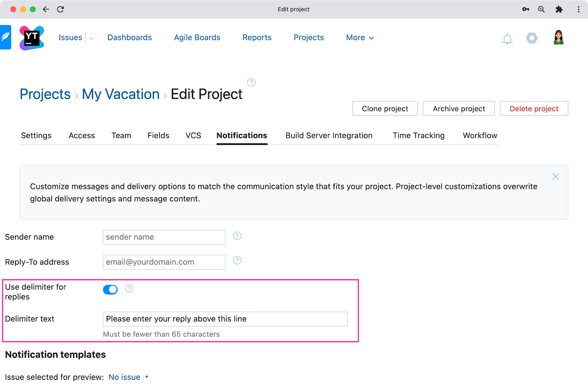This screenshot has width=588, height=392.
Task: Switch to the Workflow tab
Action: (480, 136)
